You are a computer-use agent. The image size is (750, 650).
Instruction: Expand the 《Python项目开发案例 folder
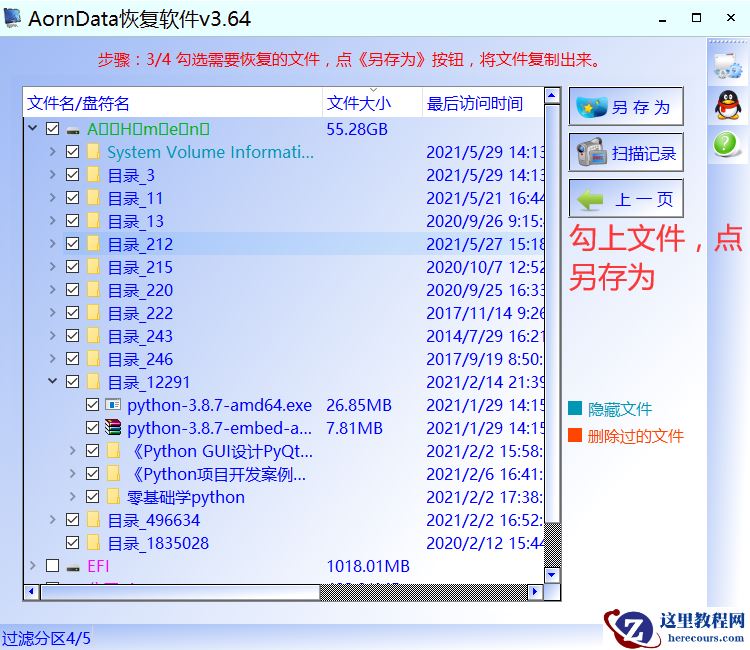73,474
